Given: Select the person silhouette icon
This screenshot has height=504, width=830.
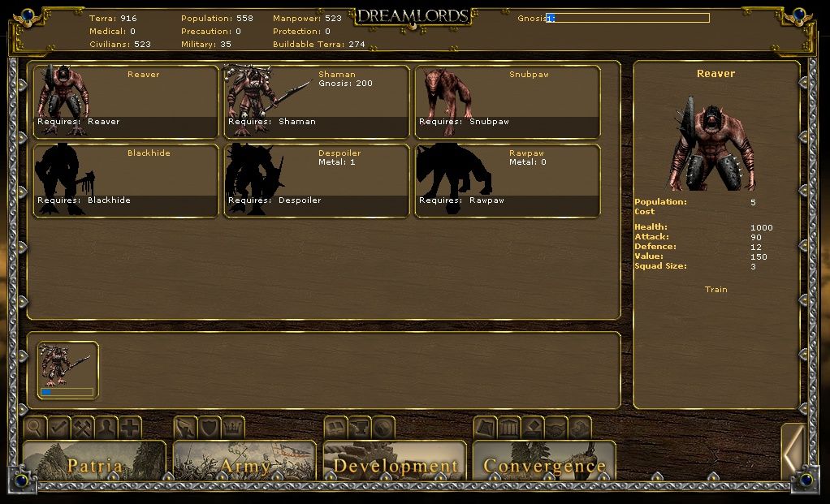Looking at the screenshot, I should 106,428.
